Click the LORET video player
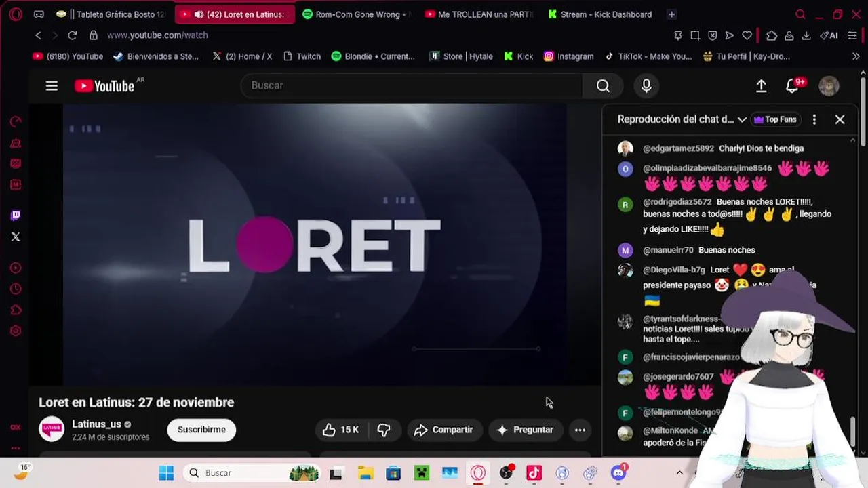Viewport: 868px width, 488px height. (315, 245)
